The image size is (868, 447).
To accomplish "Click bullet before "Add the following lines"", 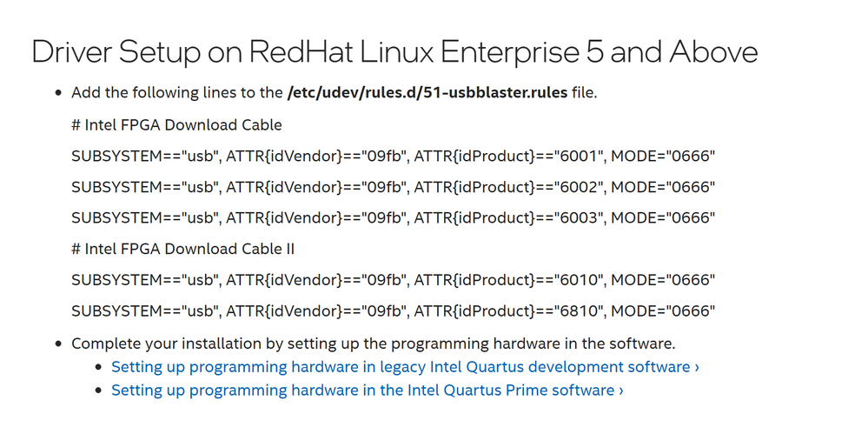I will 58,93.
